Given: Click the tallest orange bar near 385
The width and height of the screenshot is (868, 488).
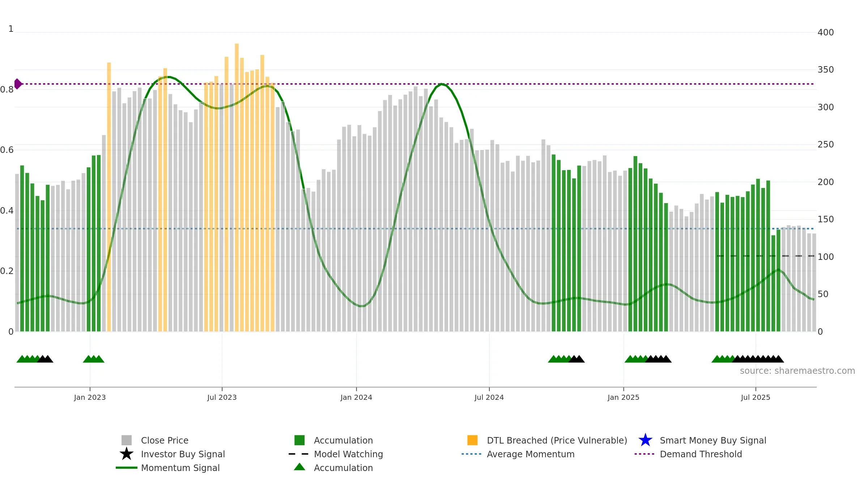Looking at the screenshot, I should coord(237,187).
